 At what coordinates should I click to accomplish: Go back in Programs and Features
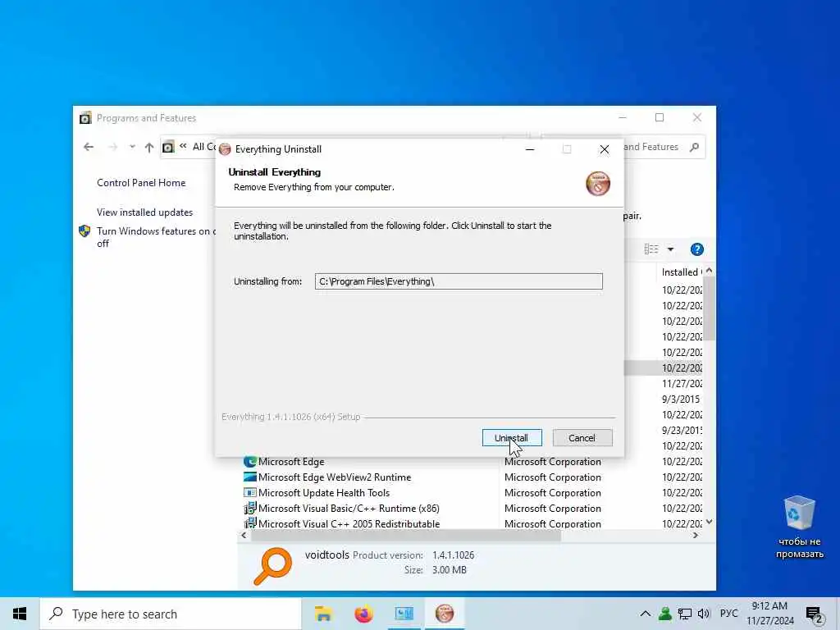pyautogui.click(x=89, y=147)
